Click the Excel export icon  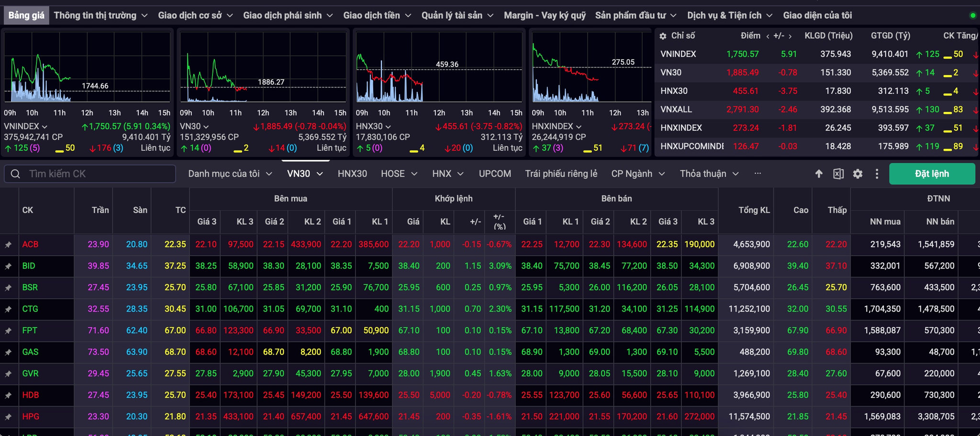click(x=838, y=174)
